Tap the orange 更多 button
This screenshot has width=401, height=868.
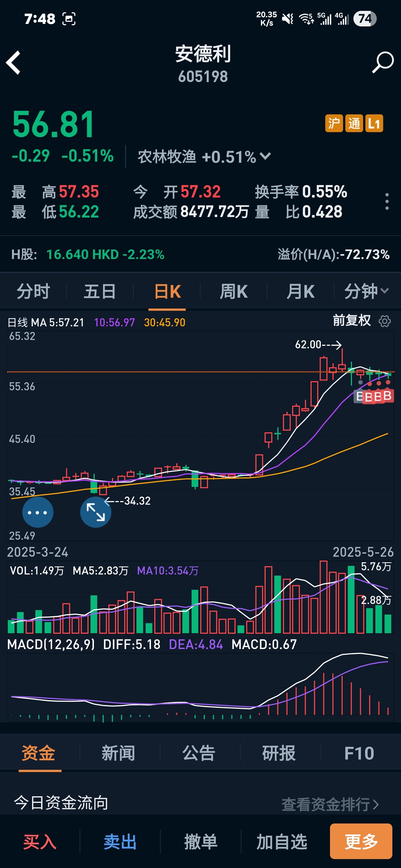361,841
